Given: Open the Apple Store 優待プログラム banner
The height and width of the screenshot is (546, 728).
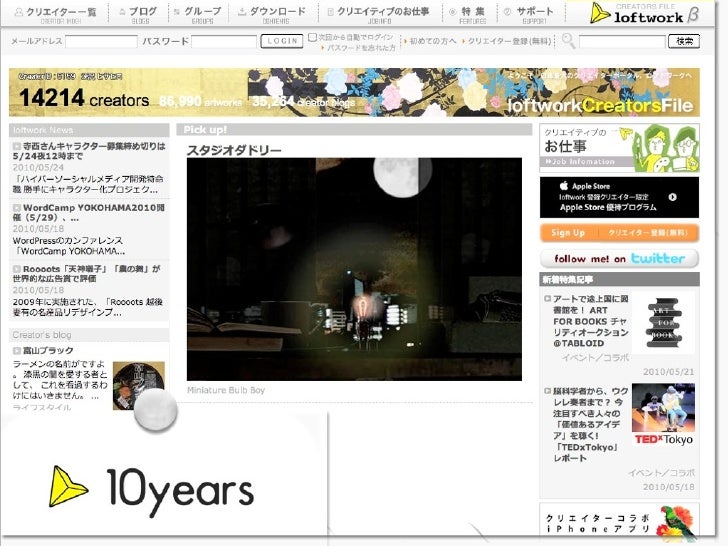Looking at the screenshot, I should coord(619,197).
